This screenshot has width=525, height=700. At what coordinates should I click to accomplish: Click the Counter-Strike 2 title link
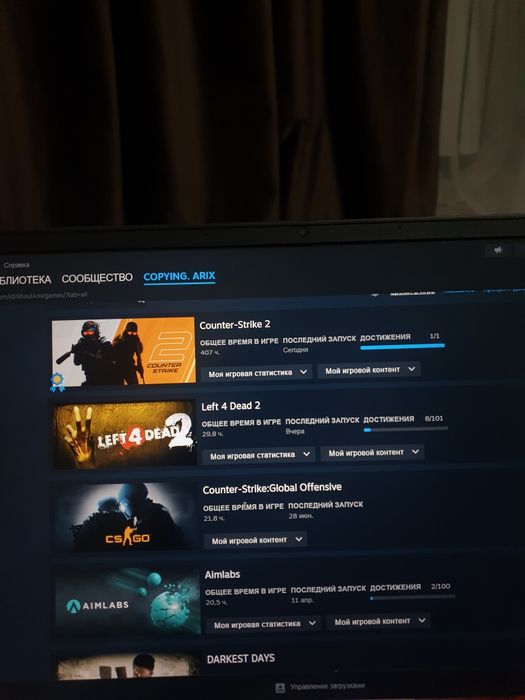[235, 325]
